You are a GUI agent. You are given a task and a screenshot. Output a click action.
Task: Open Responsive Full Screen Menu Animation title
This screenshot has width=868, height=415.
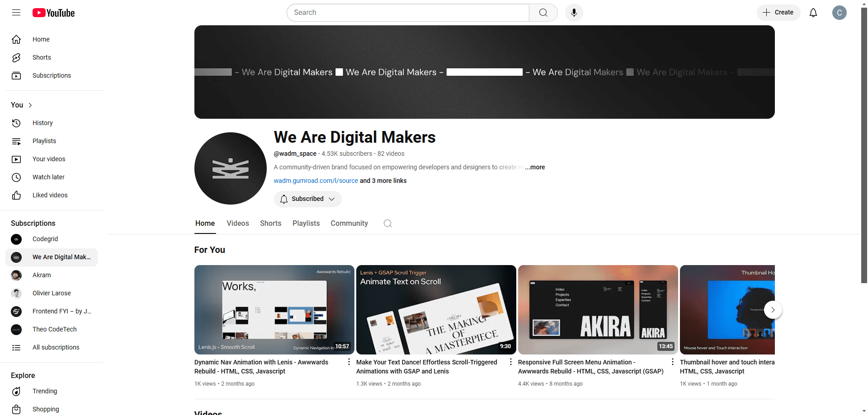pos(591,367)
